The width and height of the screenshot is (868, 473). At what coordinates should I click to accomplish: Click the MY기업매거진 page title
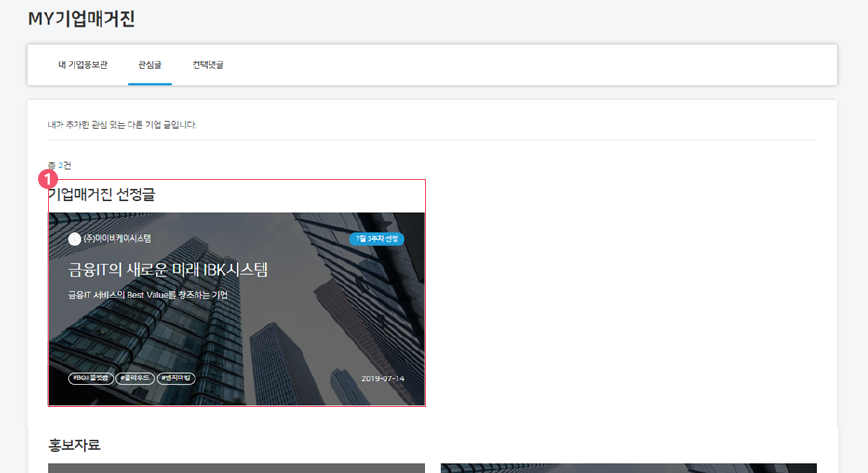(81, 18)
